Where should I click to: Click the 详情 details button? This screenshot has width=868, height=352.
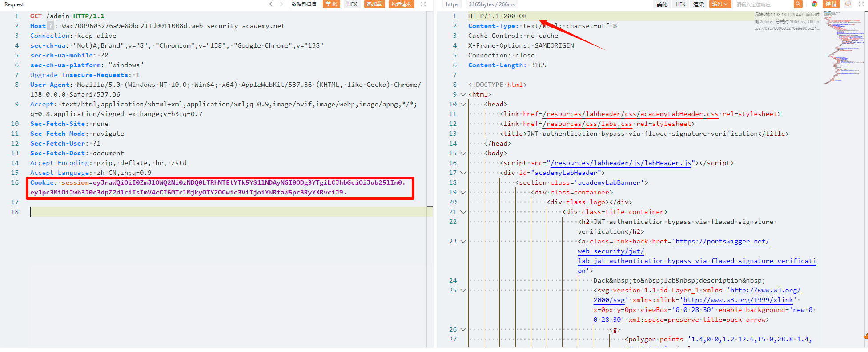click(x=831, y=4)
